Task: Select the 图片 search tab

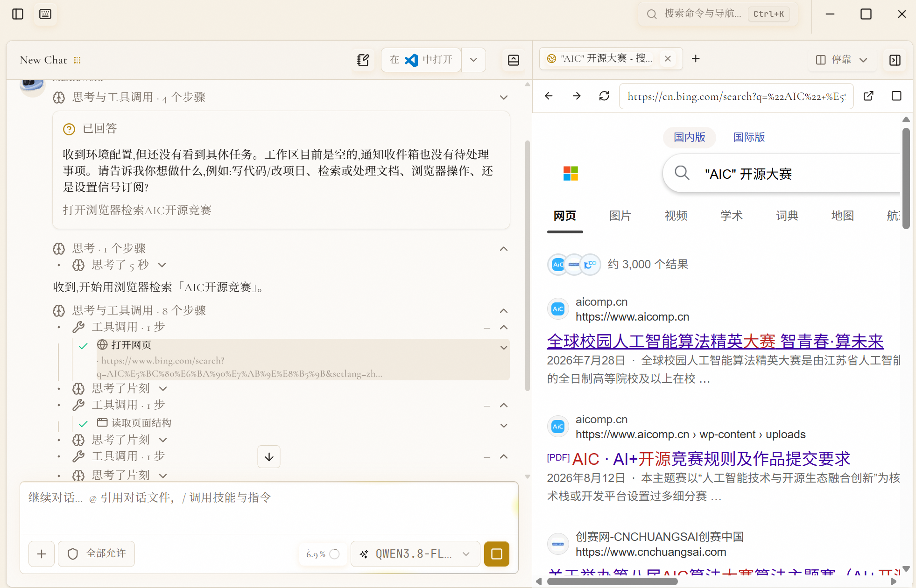Action: (x=620, y=216)
